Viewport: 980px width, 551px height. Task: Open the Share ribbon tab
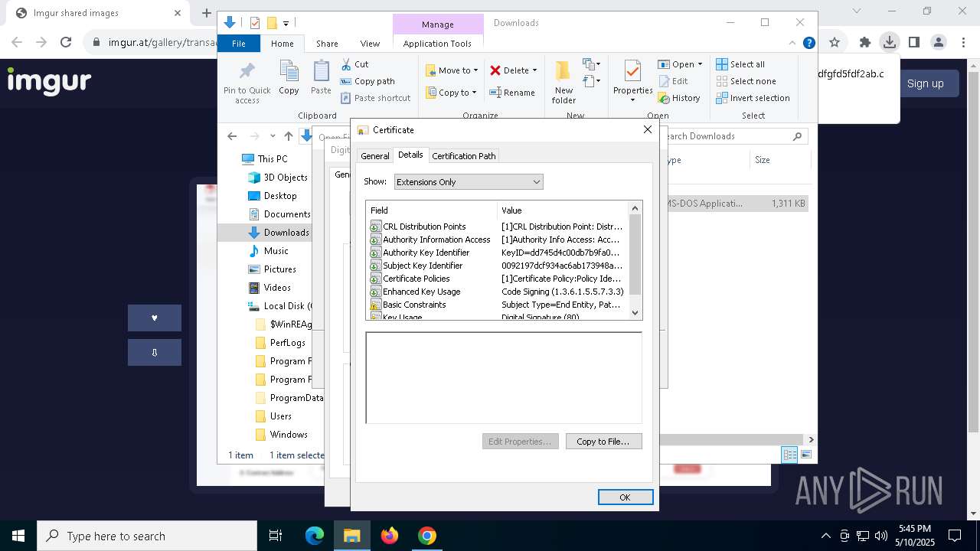[327, 44]
